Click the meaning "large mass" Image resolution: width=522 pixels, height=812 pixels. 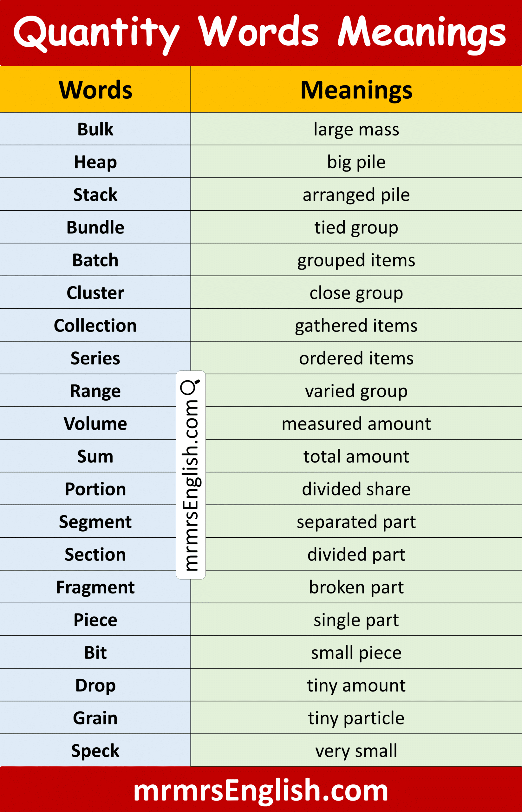(356, 129)
